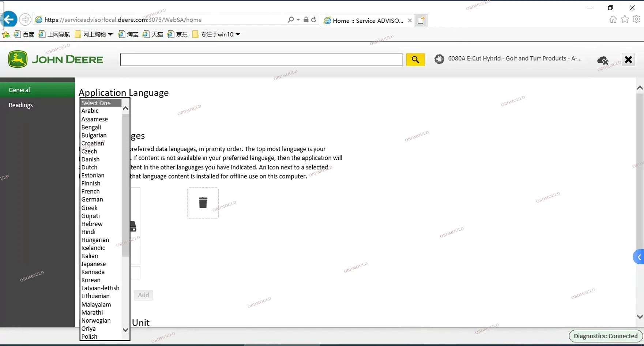Viewport: 644px width, 346px height.
Task: Open the General settings tab
Action: tap(19, 90)
